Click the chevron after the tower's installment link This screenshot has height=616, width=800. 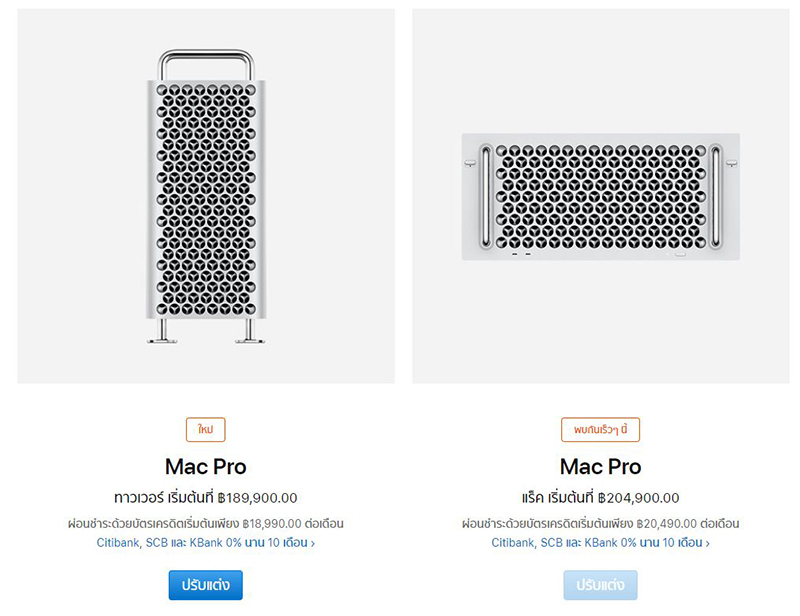tap(313, 544)
